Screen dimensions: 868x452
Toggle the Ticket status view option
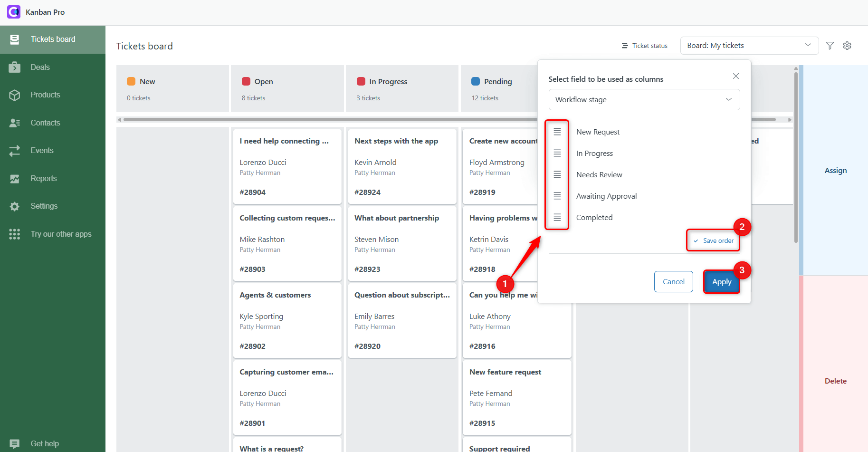point(644,46)
